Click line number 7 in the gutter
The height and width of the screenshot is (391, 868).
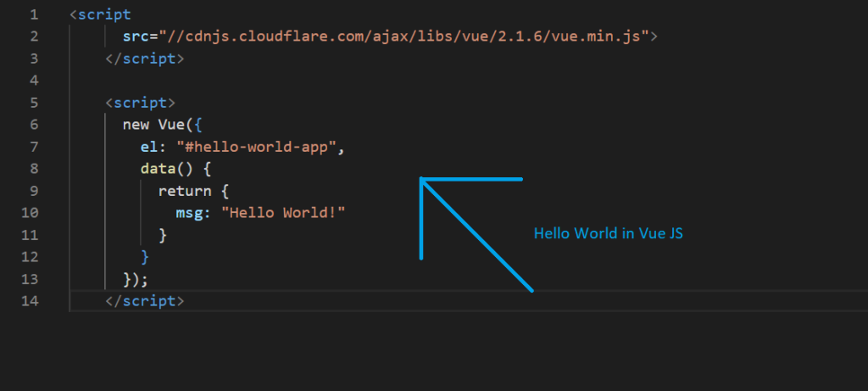point(34,147)
